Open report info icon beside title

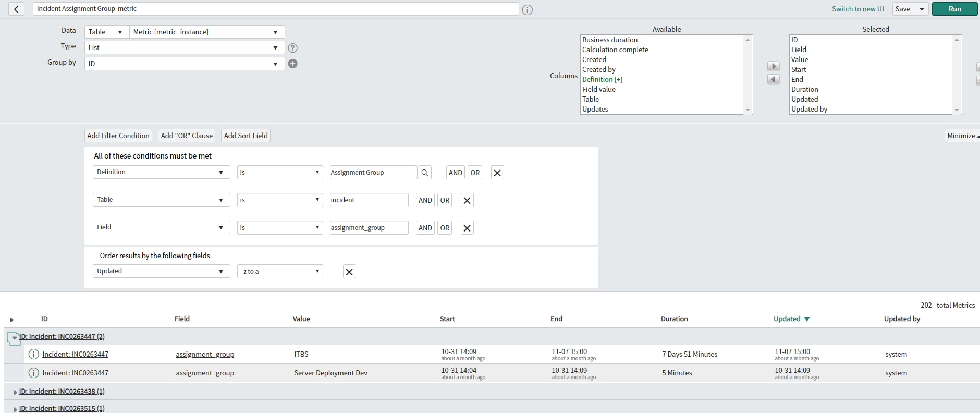coord(528,10)
